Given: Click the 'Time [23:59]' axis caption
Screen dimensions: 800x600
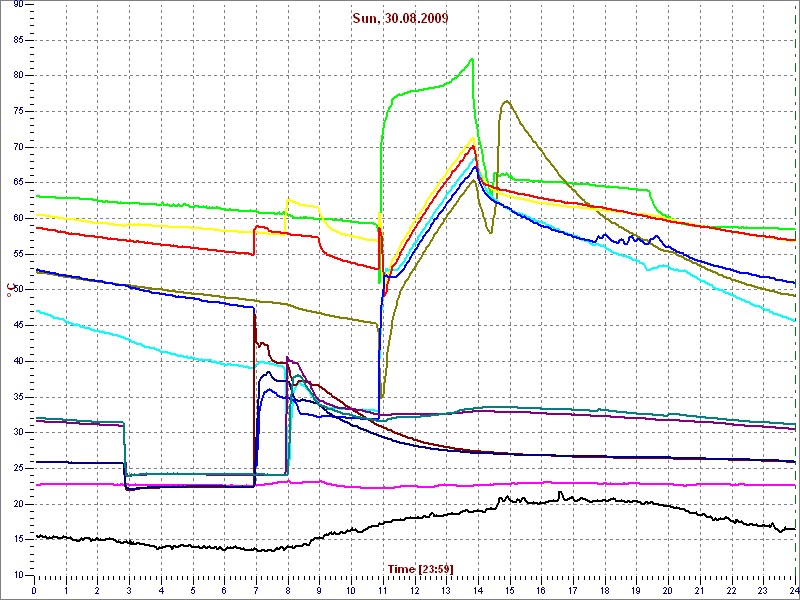Looking at the screenshot, I should tap(420, 568).
